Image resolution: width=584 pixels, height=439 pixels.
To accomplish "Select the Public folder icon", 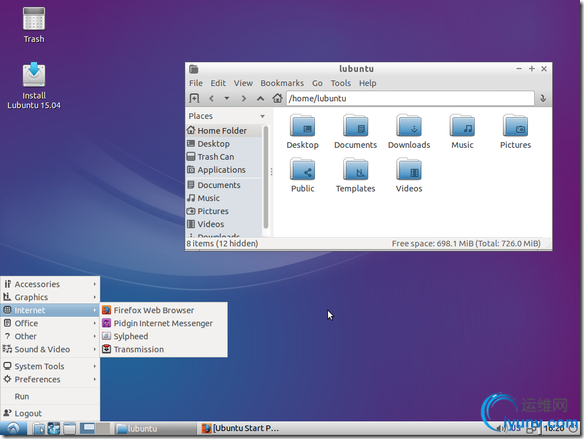I will tap(302, 175).
